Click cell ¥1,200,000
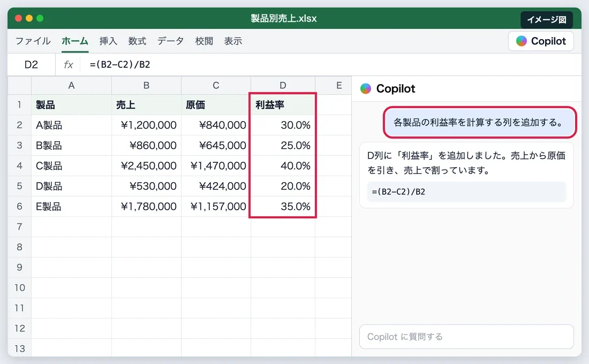This screenshot has width=589, height=364. pos(147,125)
